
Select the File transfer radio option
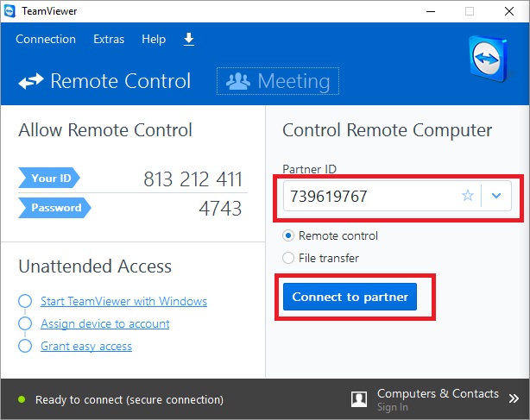289,258
